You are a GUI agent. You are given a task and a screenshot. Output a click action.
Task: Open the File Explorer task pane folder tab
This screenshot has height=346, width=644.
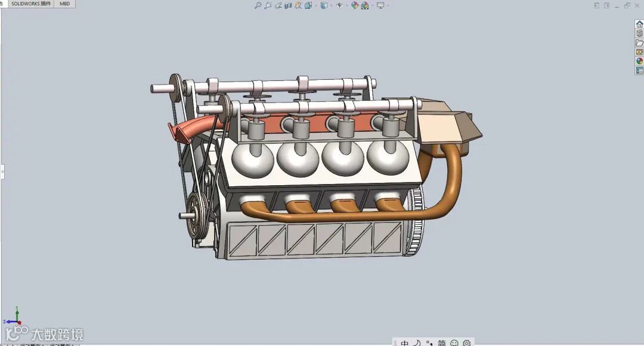[639, 43]
